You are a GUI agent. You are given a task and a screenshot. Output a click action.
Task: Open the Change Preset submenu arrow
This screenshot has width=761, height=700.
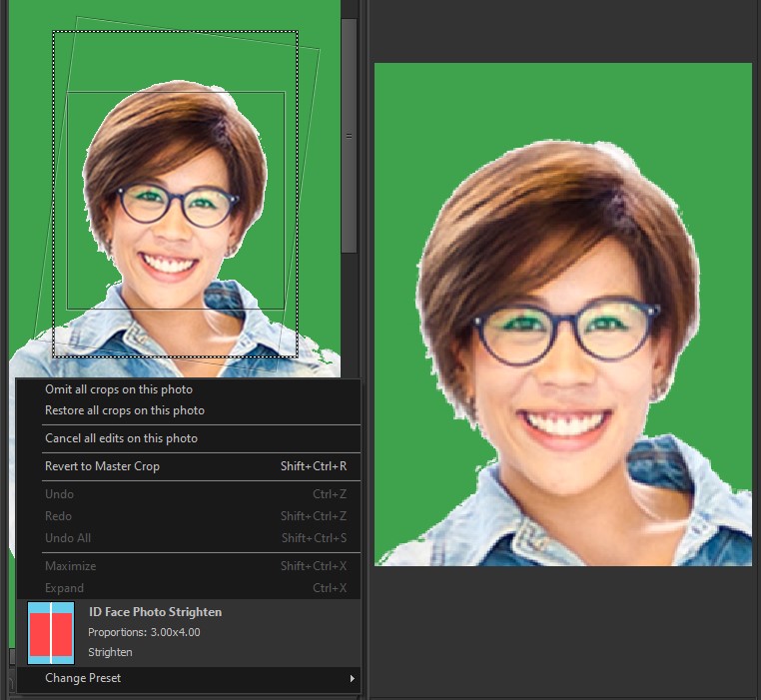[x=351, y=679]
